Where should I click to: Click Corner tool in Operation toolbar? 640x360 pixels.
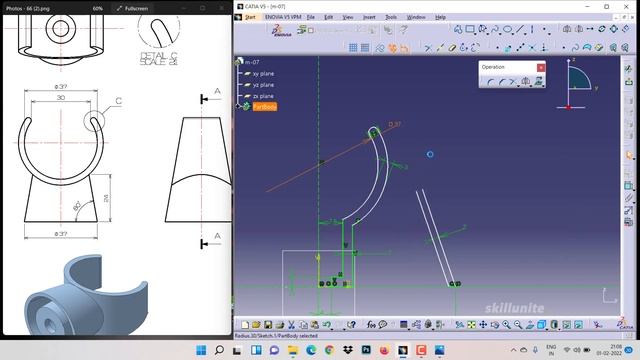490,82
